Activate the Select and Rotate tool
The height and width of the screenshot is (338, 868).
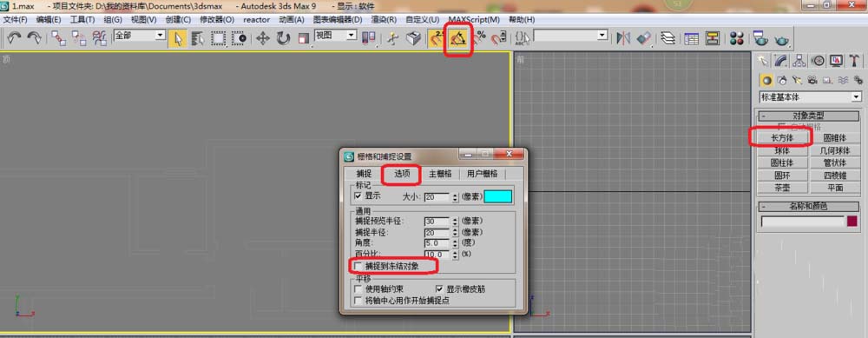click(x=283, y=38)
